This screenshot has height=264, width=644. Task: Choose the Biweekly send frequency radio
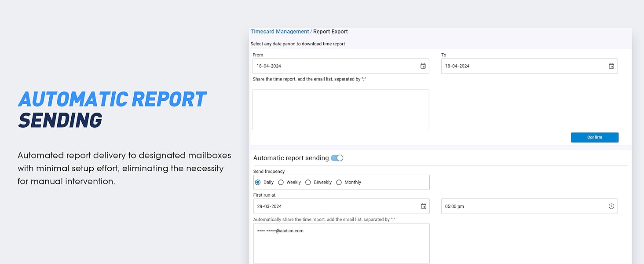click(x=308, y=182)
